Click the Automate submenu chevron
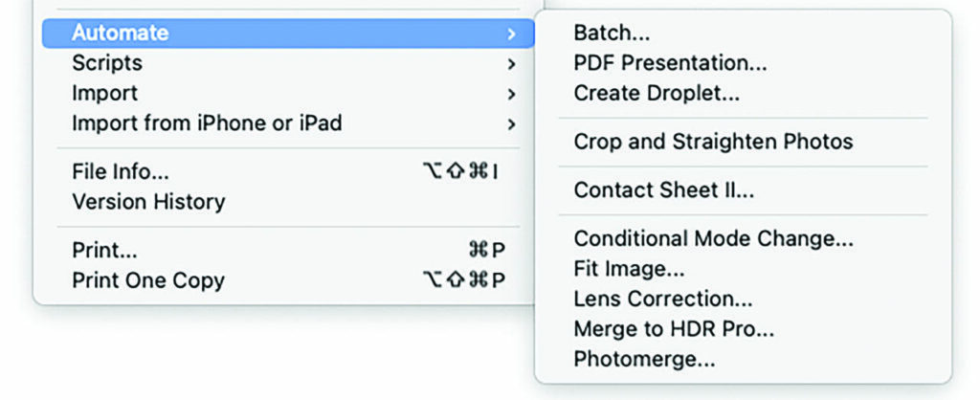The height and width of the screenshot is (400, 980). pyautogui.click(x=512, y=33)
